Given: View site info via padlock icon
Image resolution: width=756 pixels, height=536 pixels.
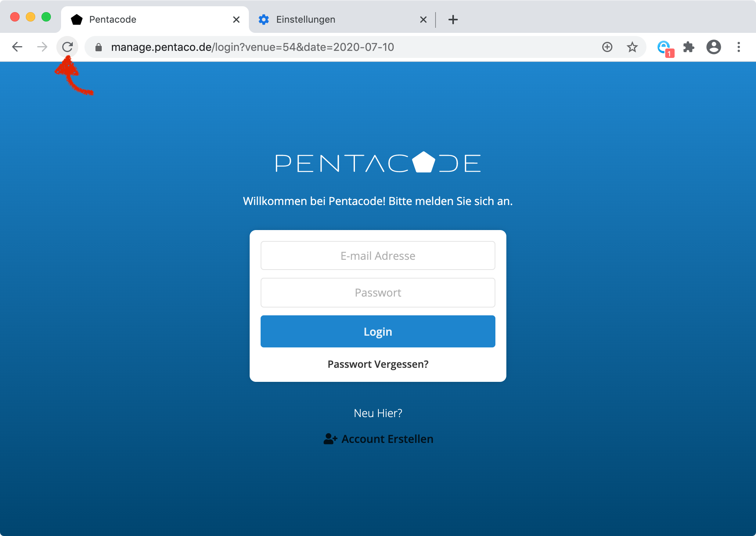Looking at the screenshot, I should 99,47.
